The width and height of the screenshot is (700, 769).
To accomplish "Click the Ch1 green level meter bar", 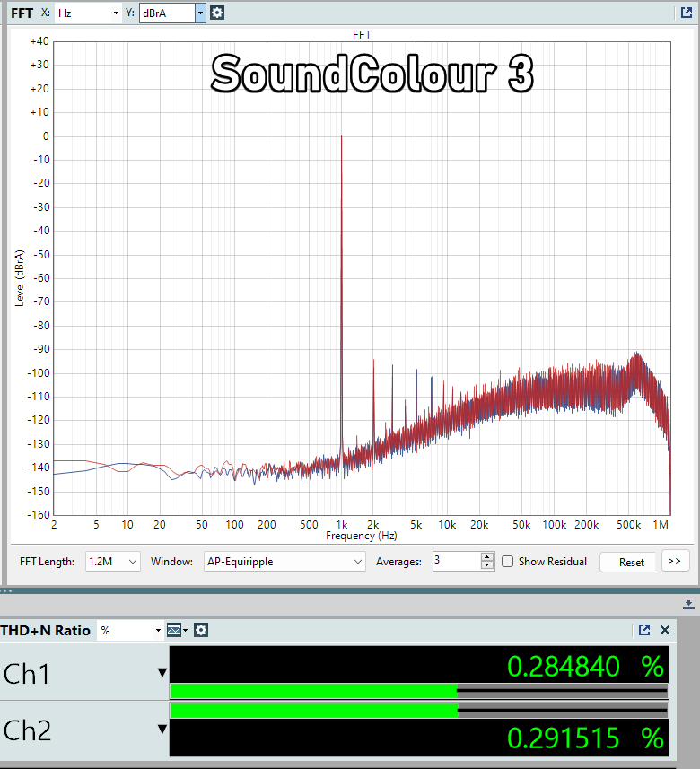I will point(313,691).
